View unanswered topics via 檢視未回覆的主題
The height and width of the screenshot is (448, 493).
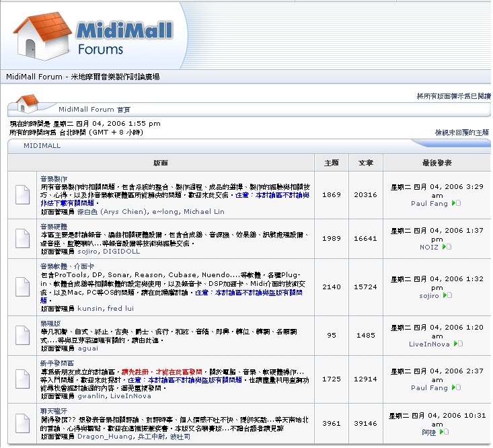[x=462, y=133]
